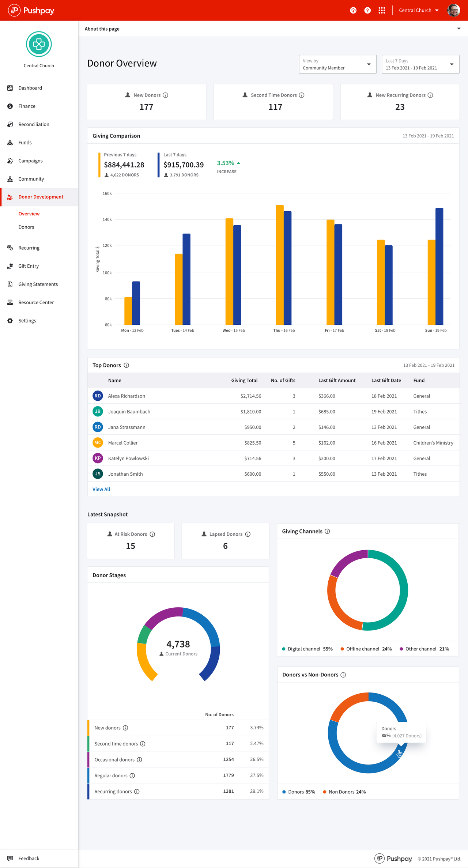Expand the About this page section

click(458, 29)
